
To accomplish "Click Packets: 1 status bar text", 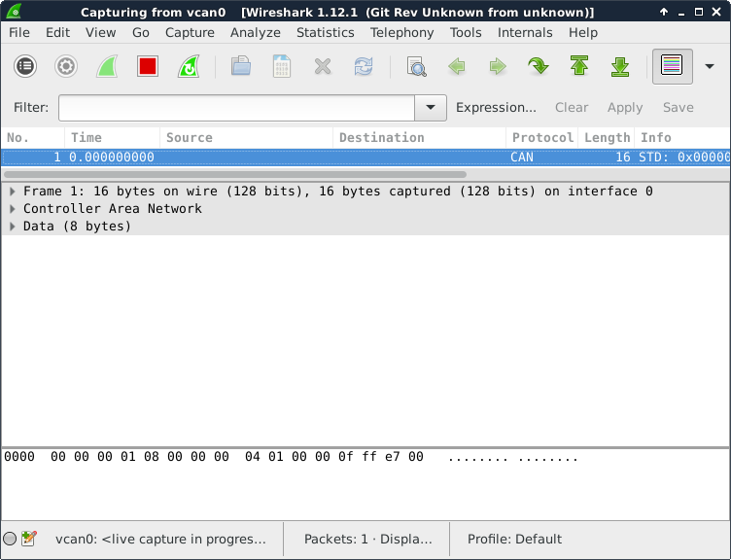I will coord(367,539).
